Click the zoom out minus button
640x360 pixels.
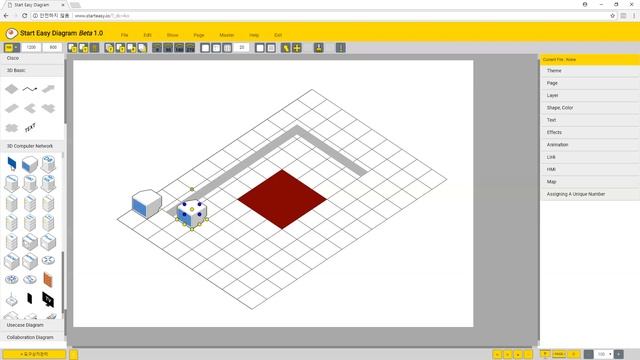tap(589, 354)
